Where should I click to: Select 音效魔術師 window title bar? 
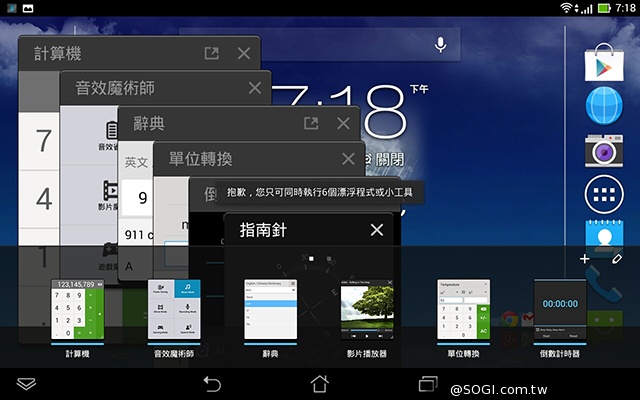point(166,88)
